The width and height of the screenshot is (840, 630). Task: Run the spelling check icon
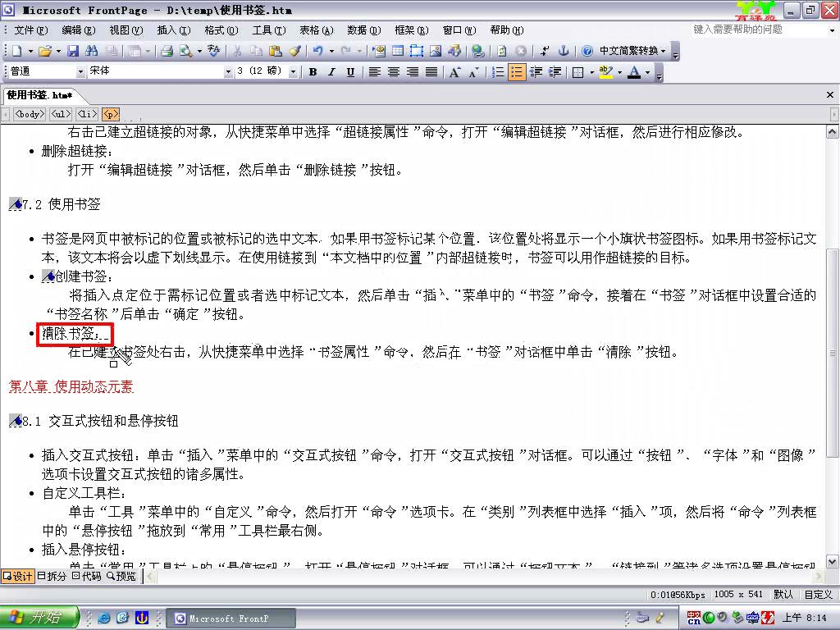click(214, 51)
